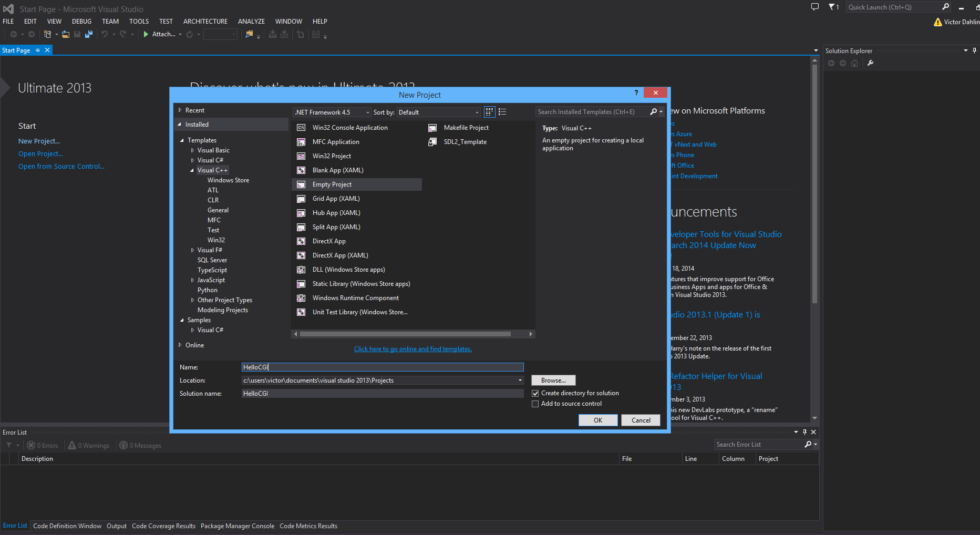Toggle the 0 Warnings filter
Screen dimensions: 980x535
(89, 445)
